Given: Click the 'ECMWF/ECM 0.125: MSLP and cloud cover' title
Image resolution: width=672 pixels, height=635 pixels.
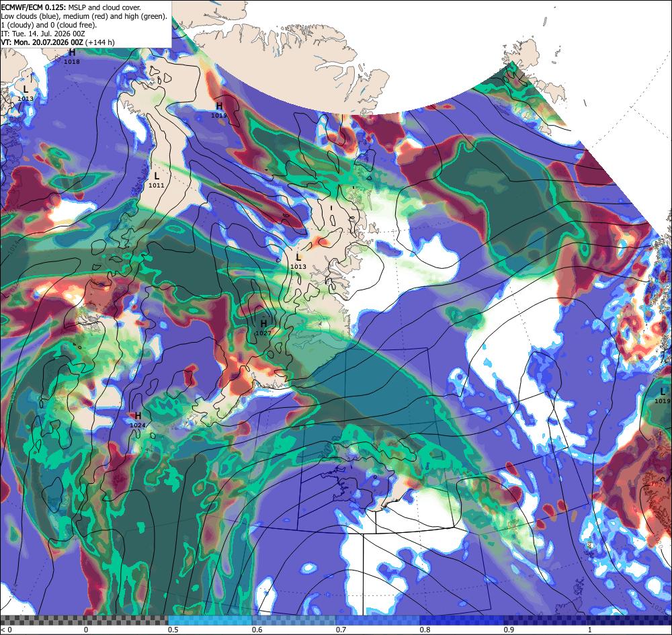Looking at the screenshot, I should pyautogui.click(x=71, y=7).
